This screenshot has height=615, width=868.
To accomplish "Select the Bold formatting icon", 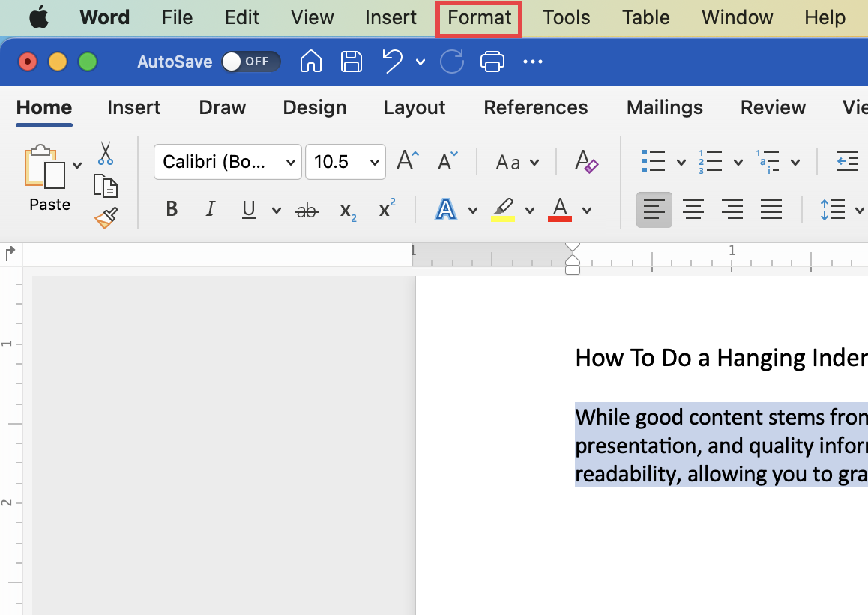I will coord(171,209).
